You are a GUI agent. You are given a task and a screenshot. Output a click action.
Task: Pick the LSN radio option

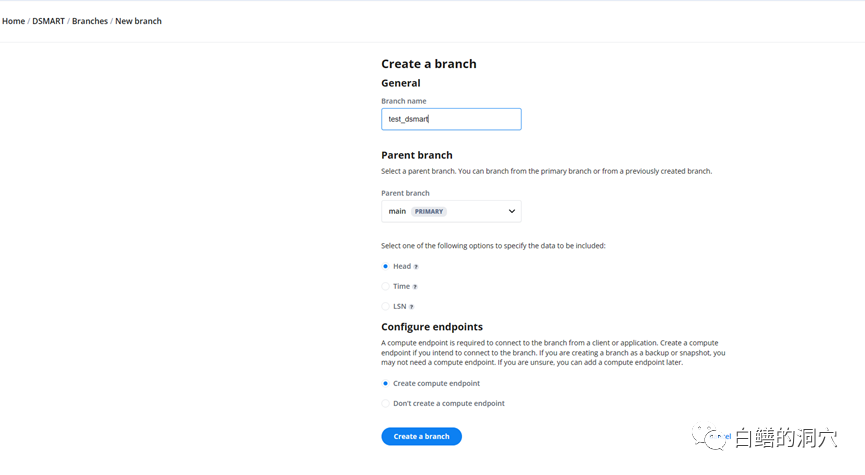386,306
